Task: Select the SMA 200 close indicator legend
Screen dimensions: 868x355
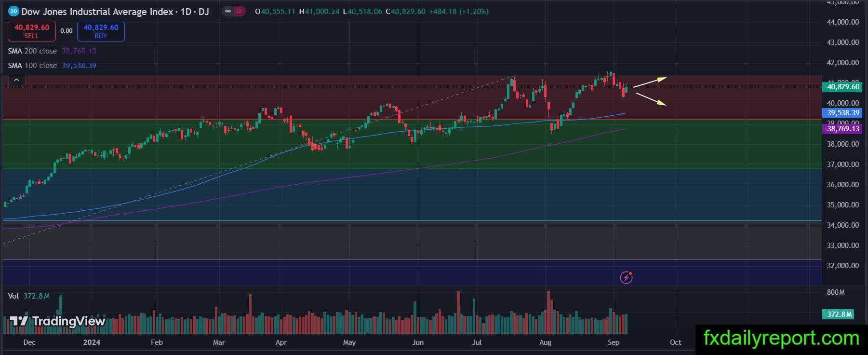Action: [52, 51]
